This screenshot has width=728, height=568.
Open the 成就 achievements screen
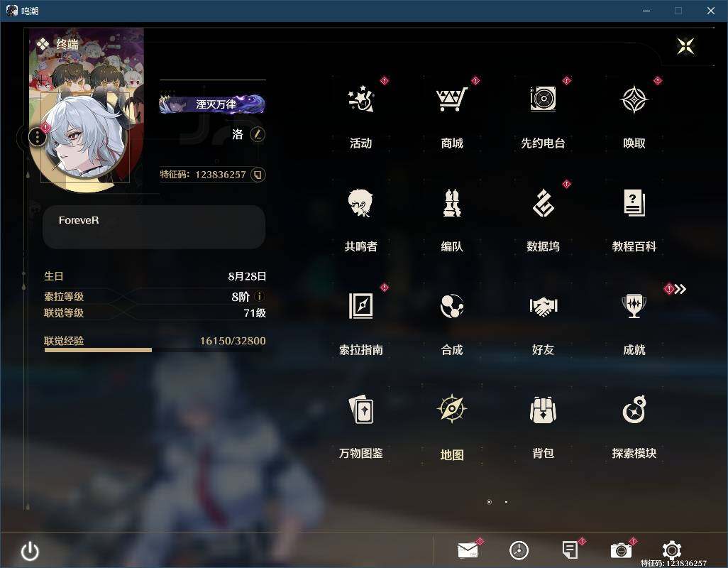634,322
